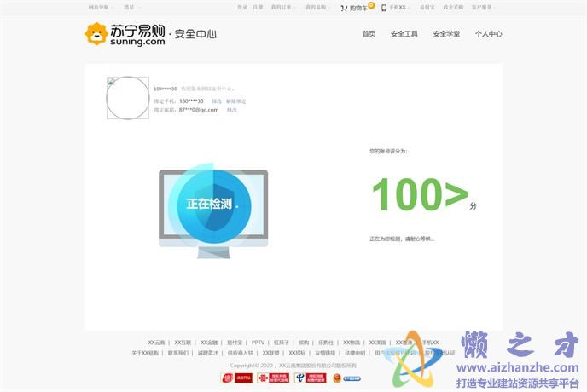This screenshot has height=392, width=587.
Task: Click the first red footer certification badge
Action: [x=237, y=378]
